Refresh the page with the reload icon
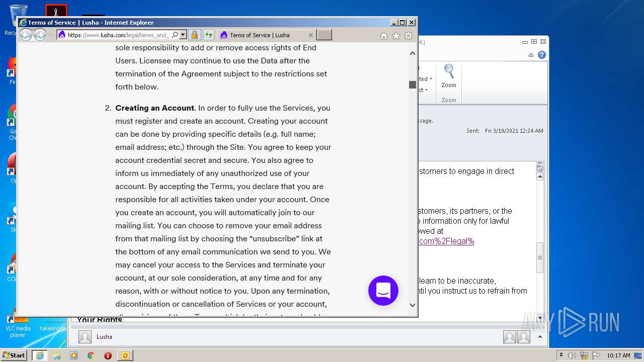 tap(208, 35)
